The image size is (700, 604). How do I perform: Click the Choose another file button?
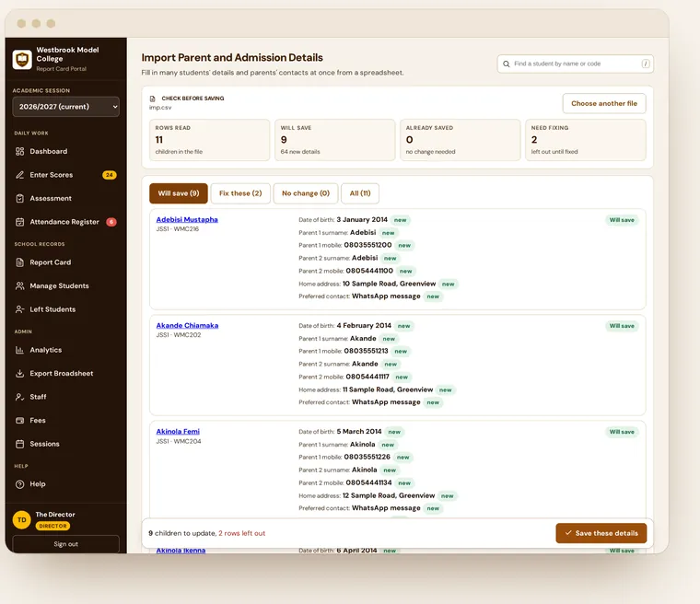point(604,103)
